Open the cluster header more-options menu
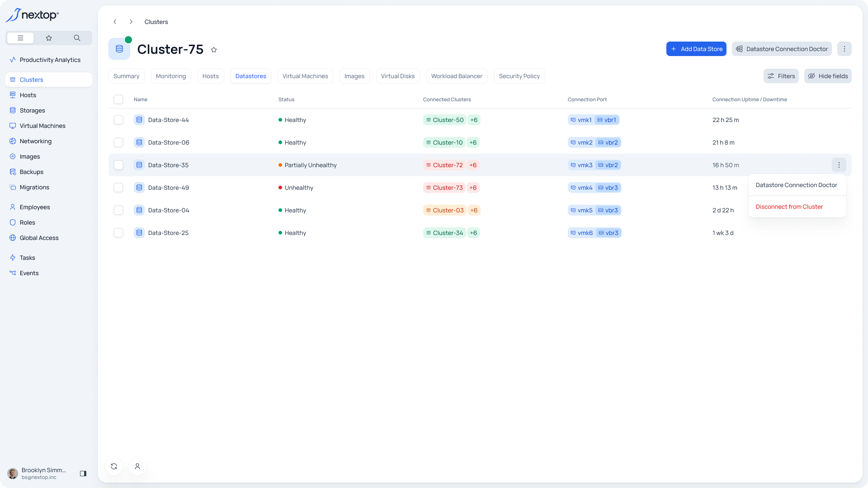This screenshot has height=488, width=868. [844, 49]
